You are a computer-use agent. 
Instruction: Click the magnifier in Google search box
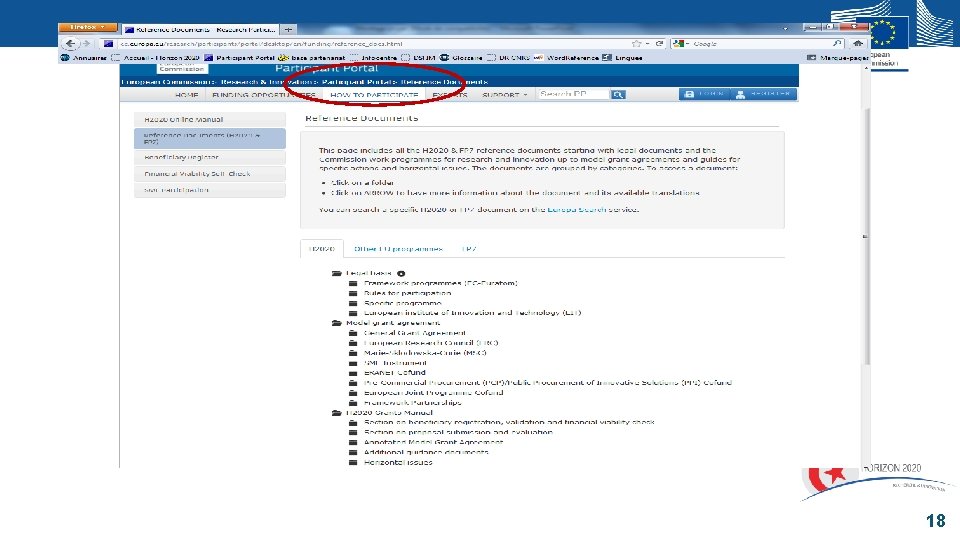(837, 43)
